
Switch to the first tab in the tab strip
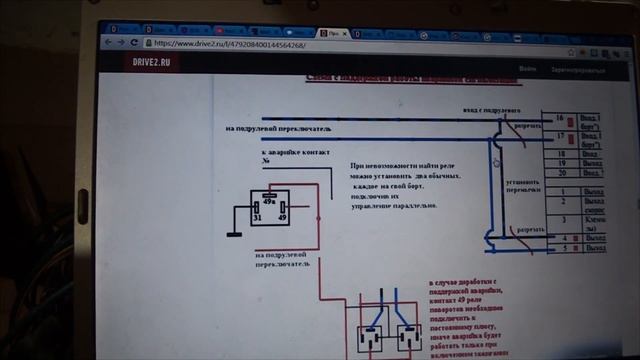tap(124, 29)
